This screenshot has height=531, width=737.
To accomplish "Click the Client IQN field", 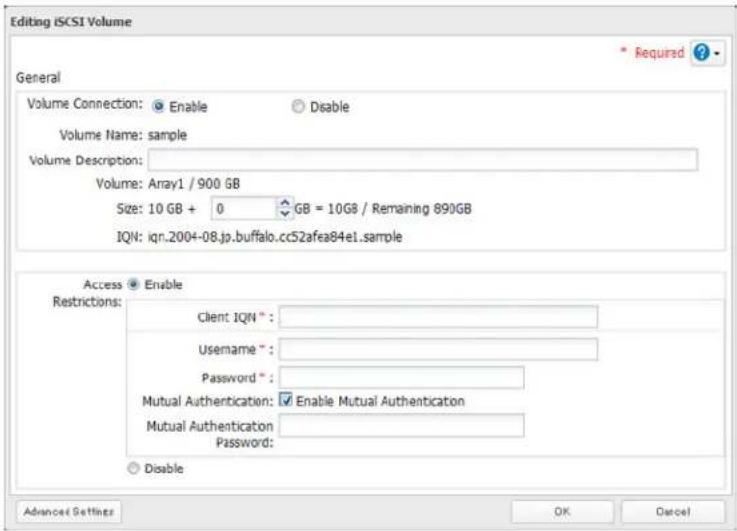I will [438, 317].
